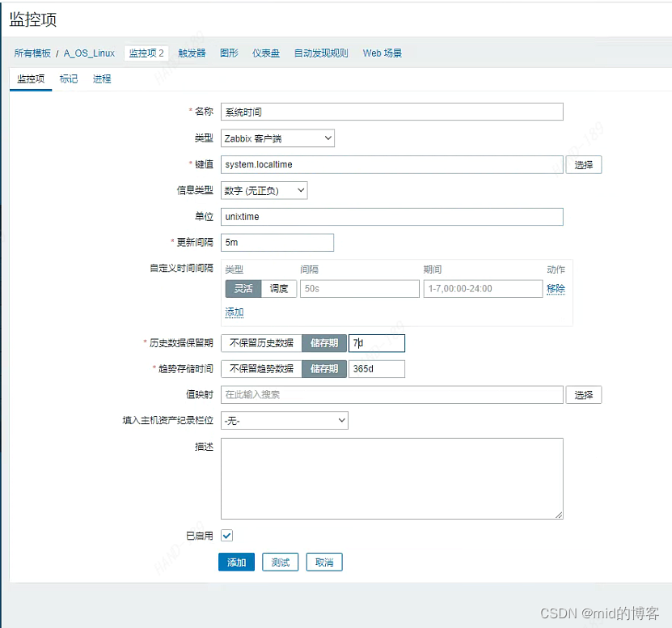This screenshot has height=628, width=672.
Task: Select the 监控项 form tab
Action: (31, 79)
